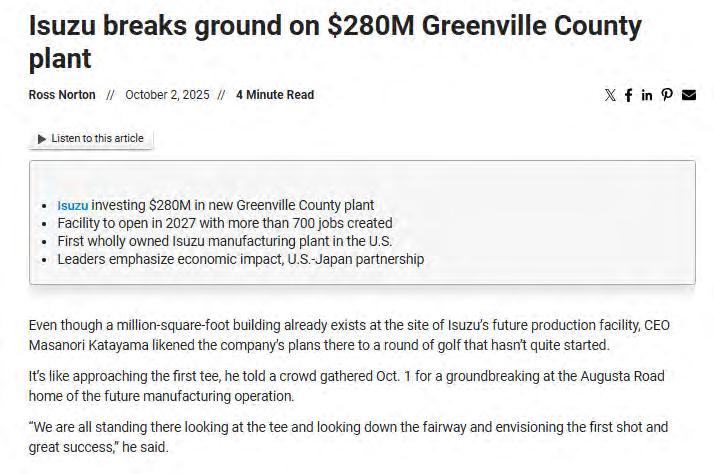Image resolution: width=714 pixels, height=474 pixels.
Task: Share the article on LinkedIn
Action: click(x=647, y=95)
